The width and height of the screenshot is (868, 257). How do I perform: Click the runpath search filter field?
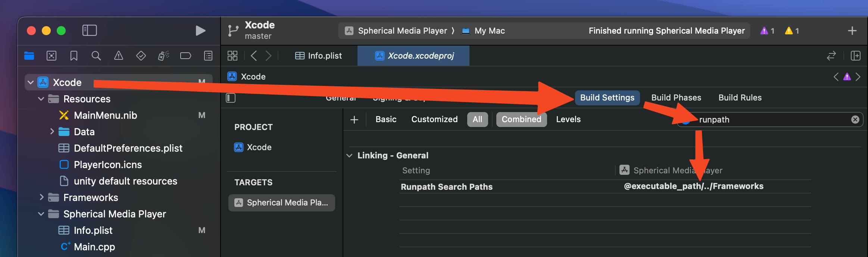pos(769,120)
